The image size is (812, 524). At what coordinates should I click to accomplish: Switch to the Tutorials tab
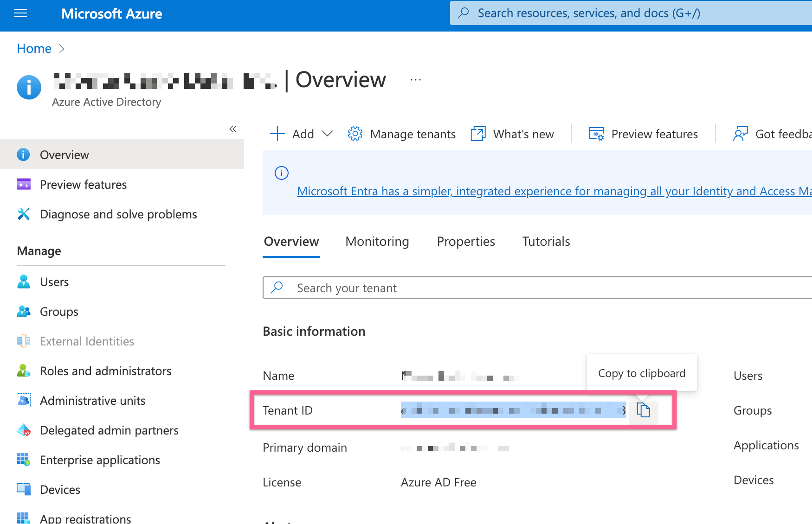546,242
